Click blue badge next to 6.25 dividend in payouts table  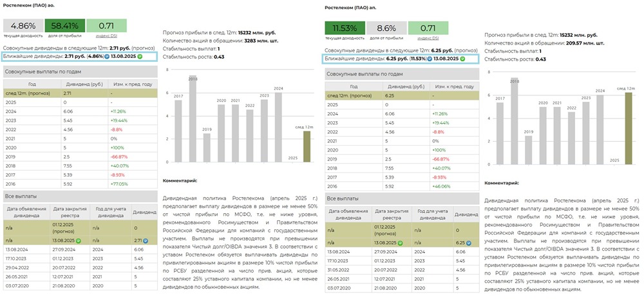click(468, 243)
